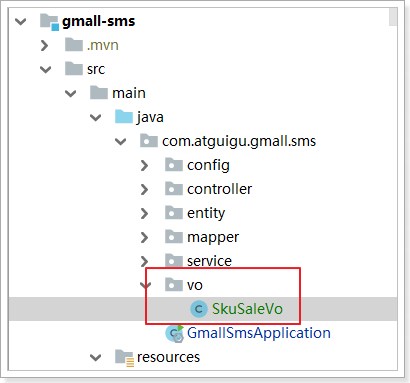Select the entity label

pos(206,214)
